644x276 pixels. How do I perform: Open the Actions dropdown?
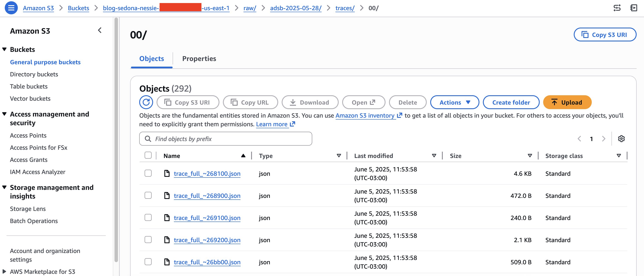pos(454,102)
